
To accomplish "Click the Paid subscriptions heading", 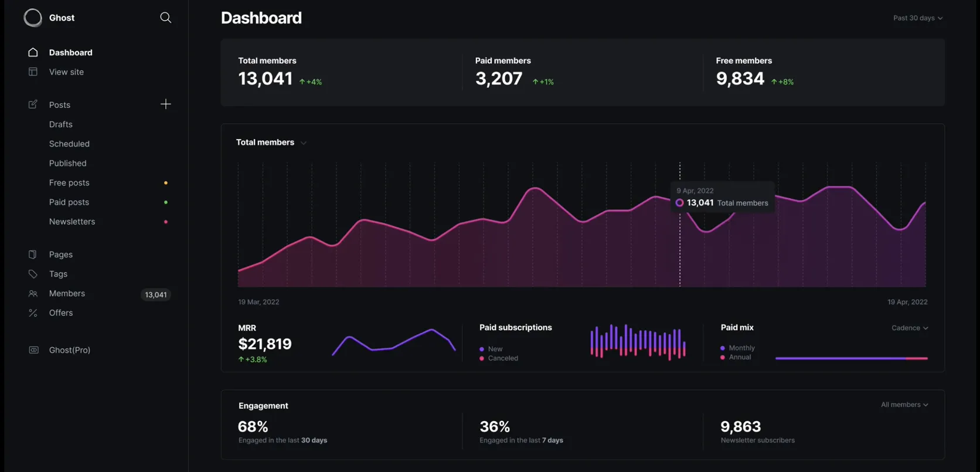I will tap(516, 328).
